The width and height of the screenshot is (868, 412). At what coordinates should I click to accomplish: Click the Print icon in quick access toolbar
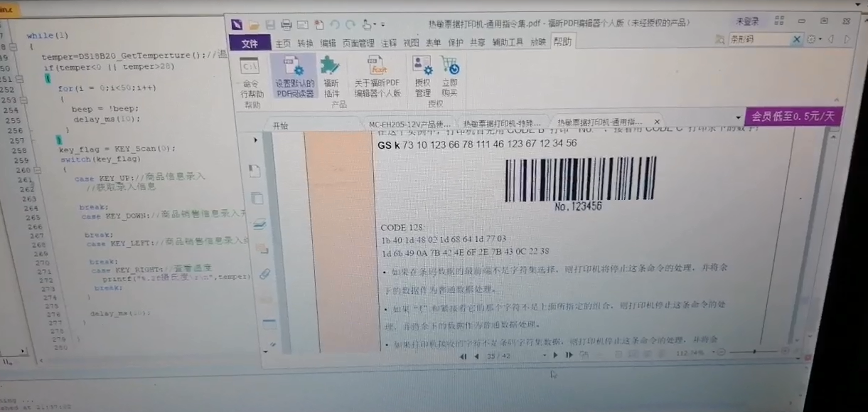(x=286, y=24)
